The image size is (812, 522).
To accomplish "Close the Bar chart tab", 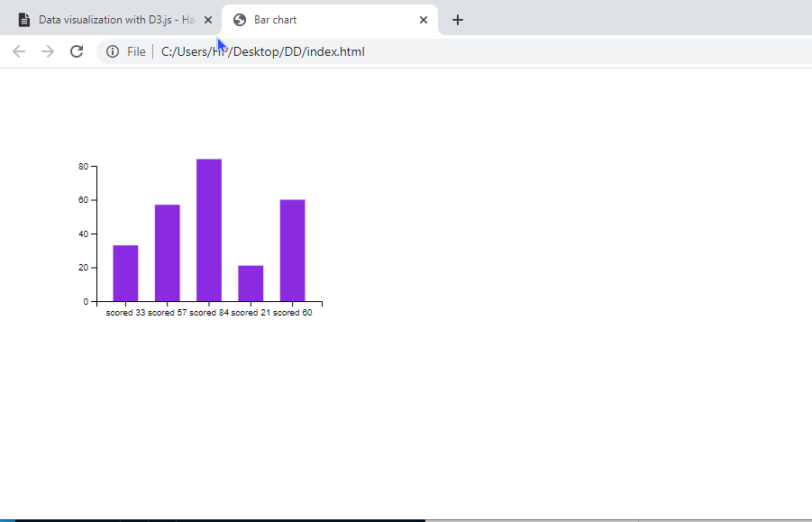I will pyautogui.click(x=424, y=20).
